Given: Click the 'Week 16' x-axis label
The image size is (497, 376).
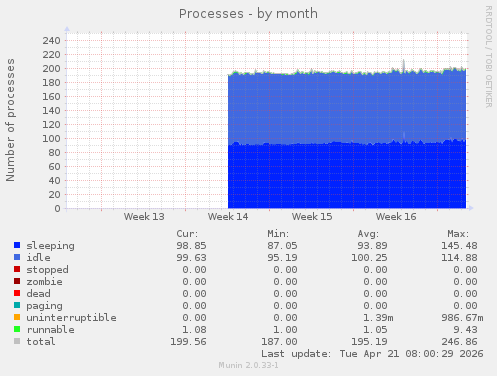Looking at the screenshot, I should (396, 217).
